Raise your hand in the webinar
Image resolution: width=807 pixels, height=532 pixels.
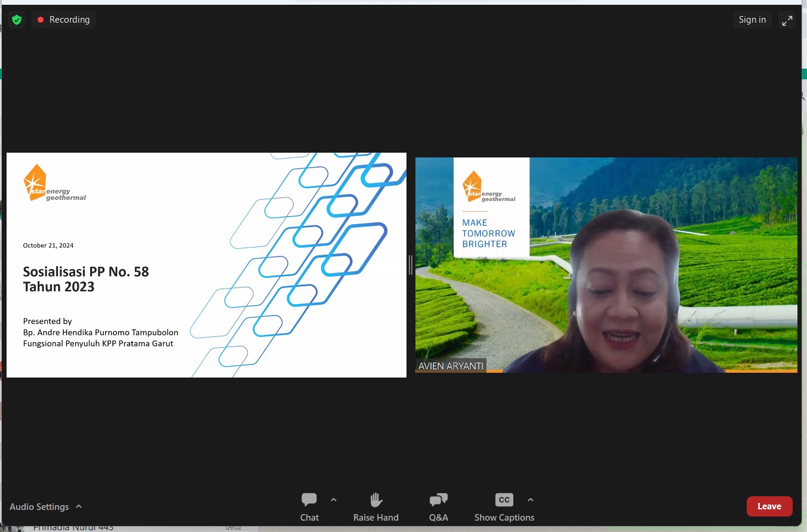tap(375, 507)
